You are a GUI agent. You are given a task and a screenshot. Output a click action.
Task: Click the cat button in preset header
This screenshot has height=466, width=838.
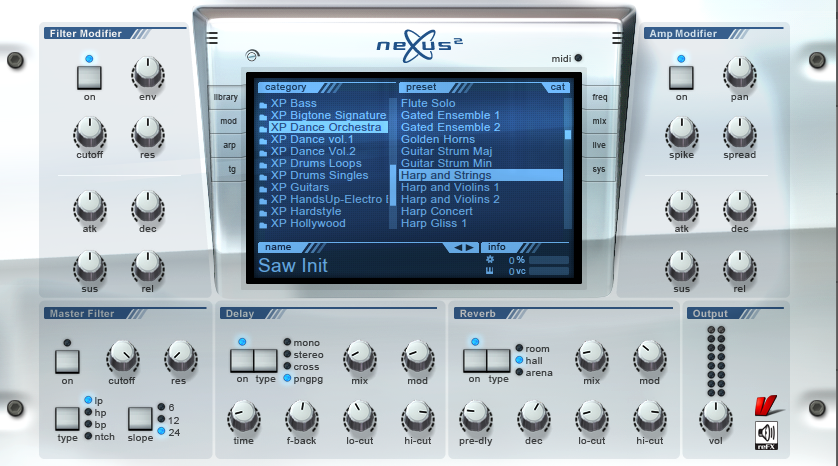557,87
